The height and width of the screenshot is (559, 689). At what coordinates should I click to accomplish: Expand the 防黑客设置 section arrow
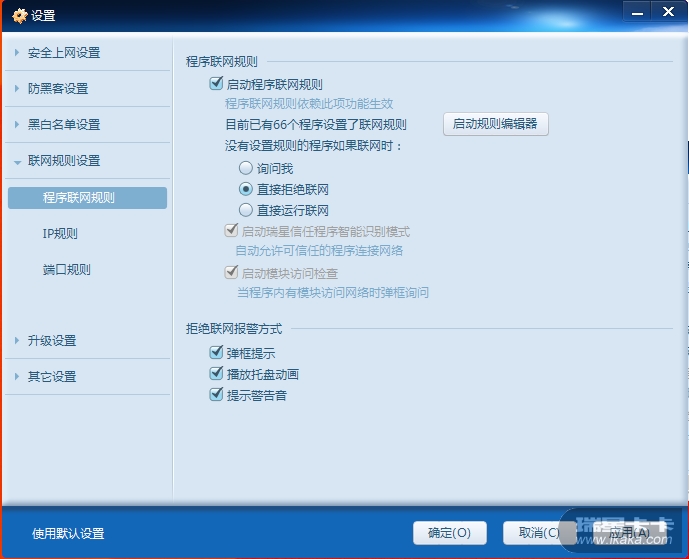pos(17,89)
